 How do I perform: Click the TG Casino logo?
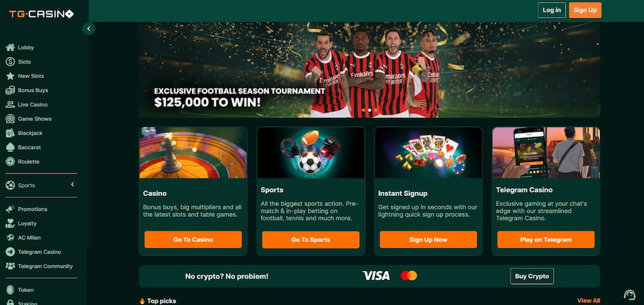coord(41,14)
